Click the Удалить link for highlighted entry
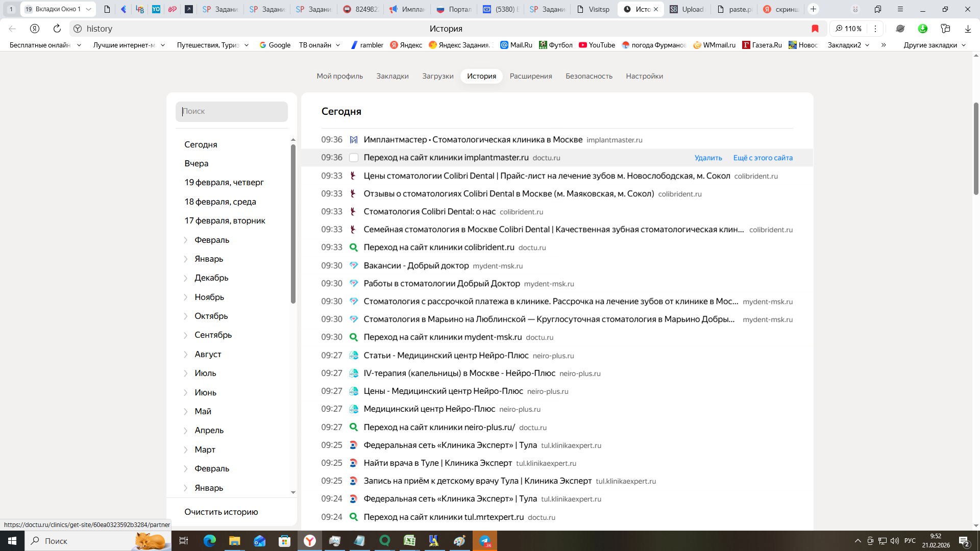 (x=708, y=158)
